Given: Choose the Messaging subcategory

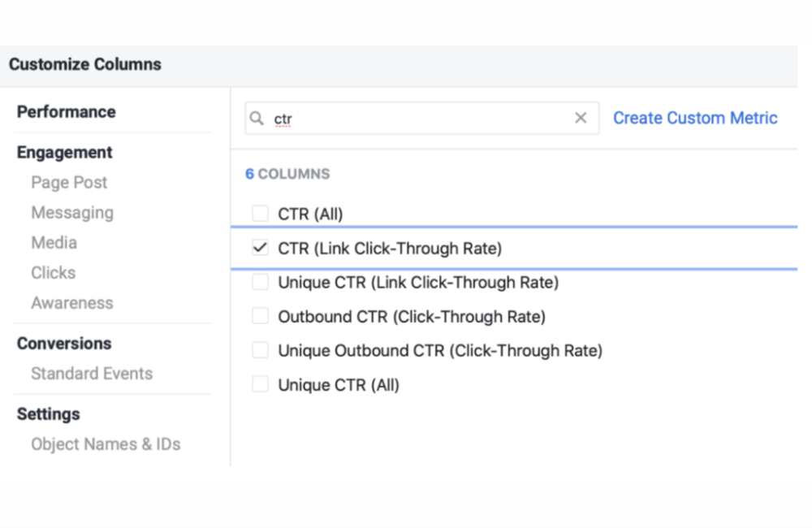Looking at the screenshot, I should [x=72, y=213].
